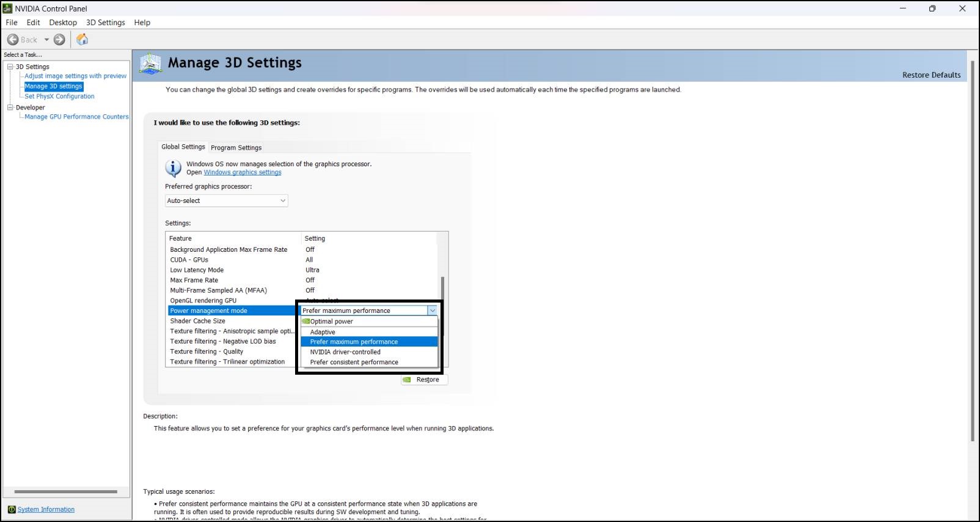The height and width of the screenshot is (522, 980).
Task: Choose Prefer consistent performance option
Action: [x=370, y=362]
